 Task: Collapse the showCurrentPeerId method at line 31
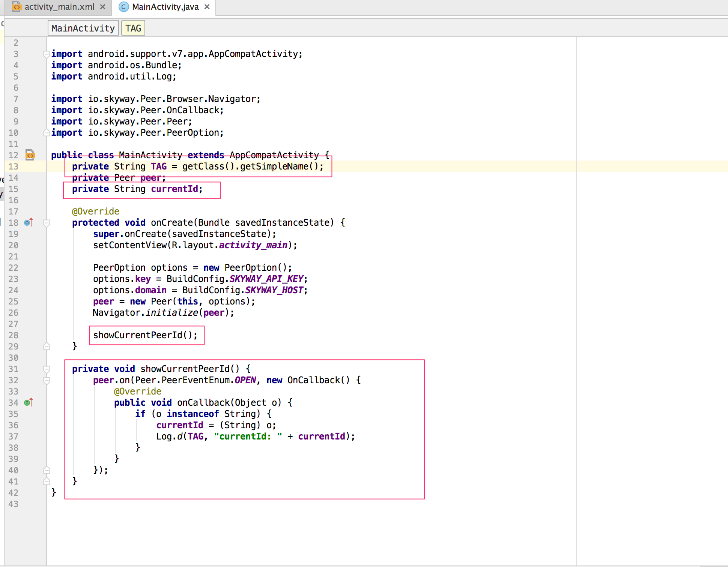pos(47,369)
